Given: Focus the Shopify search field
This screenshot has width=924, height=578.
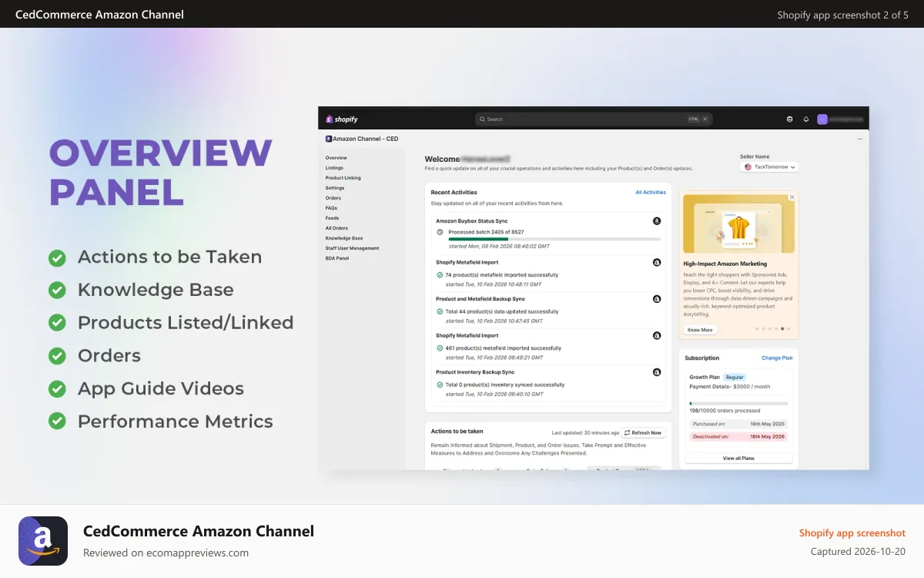Looking at the screenshot, I should 594,119.
